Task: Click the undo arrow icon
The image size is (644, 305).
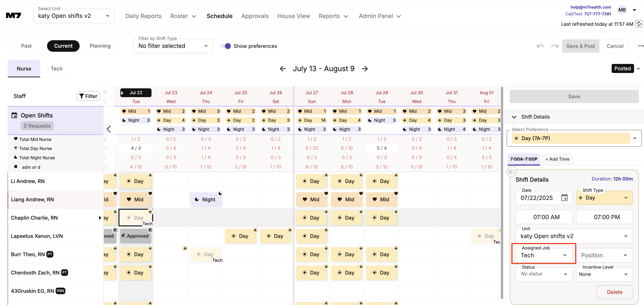Action: [540, 46]
